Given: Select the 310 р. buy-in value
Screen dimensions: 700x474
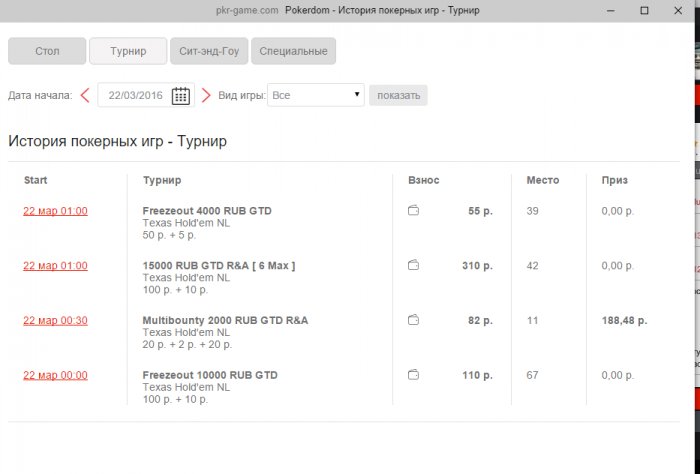Looking at the screenshot, I should point(477,266).
